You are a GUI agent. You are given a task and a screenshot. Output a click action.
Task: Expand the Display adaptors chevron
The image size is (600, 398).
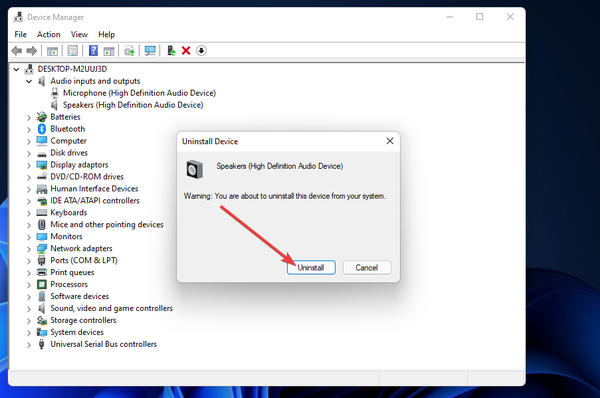tap(29, 165)
